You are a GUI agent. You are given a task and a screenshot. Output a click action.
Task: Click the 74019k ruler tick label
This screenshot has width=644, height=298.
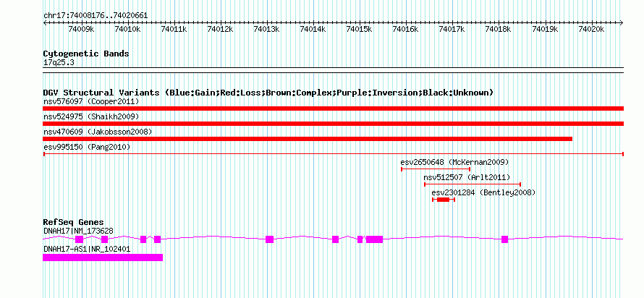(545, 29)
